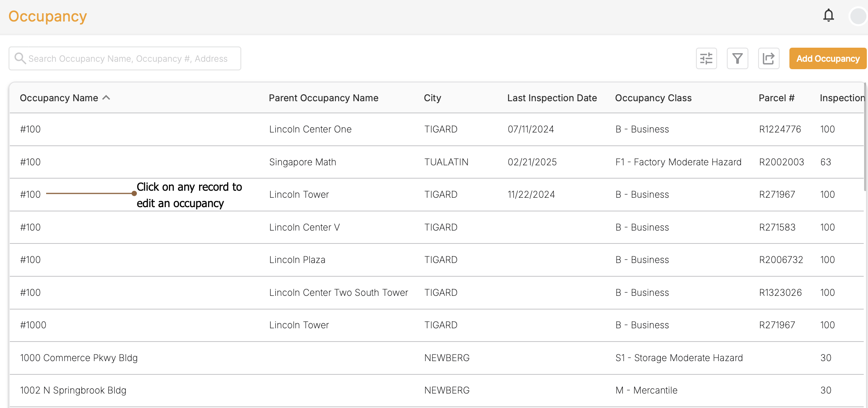Click the 11/22/2024 inspection date

pyautogui.click(x=531, y=195)
